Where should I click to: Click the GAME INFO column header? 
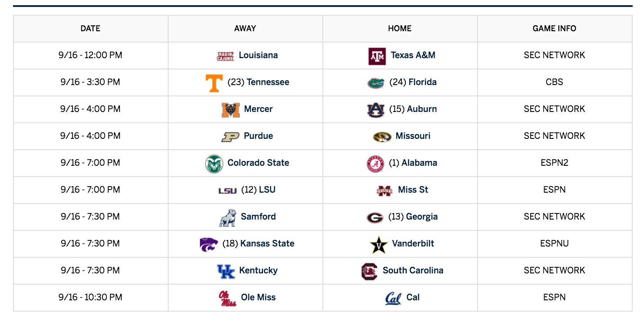click(554, 29)
